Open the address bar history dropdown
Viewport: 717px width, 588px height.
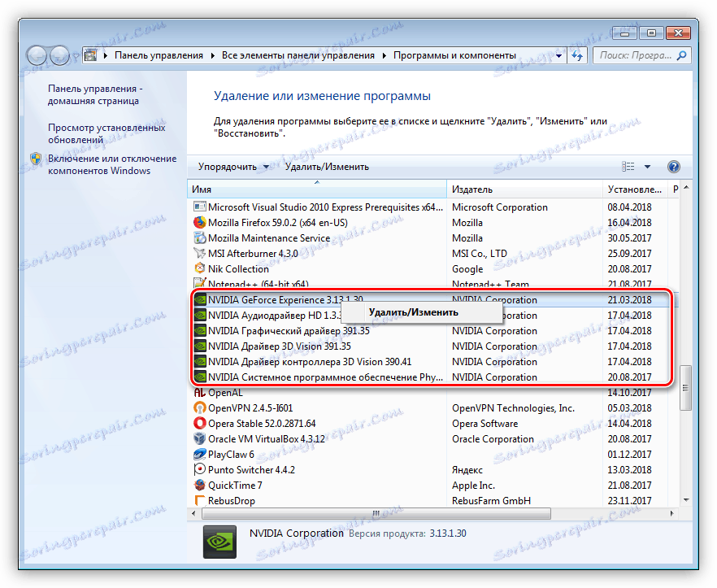pyautogui.click(x=558, y=56)
